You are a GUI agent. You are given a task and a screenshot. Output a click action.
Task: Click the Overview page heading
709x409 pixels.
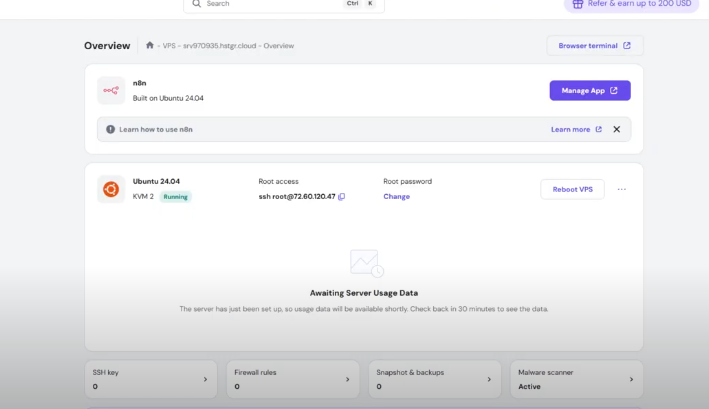pyautogui.click(x=107, y=46)
